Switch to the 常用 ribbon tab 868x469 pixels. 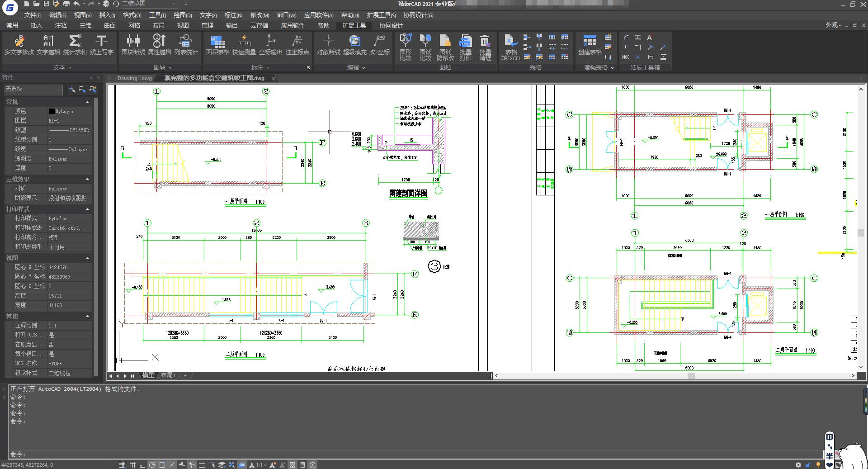point(12,25)
